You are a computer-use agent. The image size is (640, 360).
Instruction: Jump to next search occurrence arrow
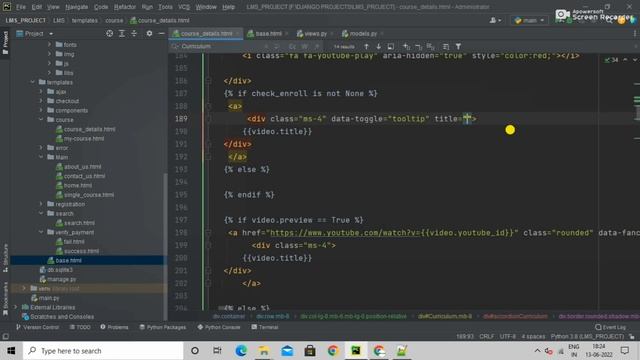(x=378, y=47)
